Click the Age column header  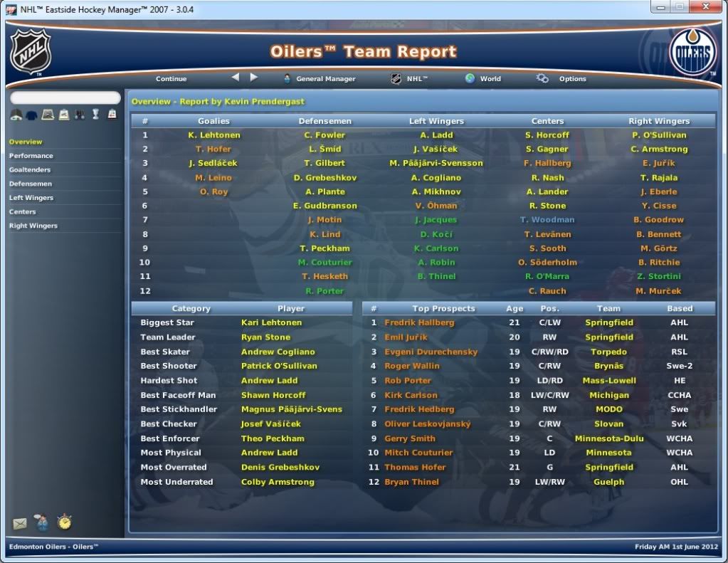[x=515, y=308]
